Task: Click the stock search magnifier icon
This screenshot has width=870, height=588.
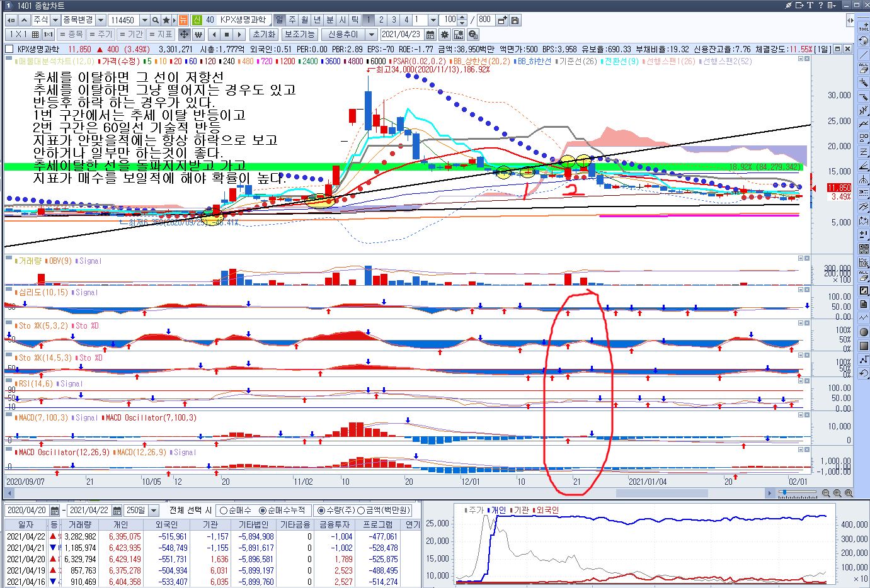Action: point(156,20)
